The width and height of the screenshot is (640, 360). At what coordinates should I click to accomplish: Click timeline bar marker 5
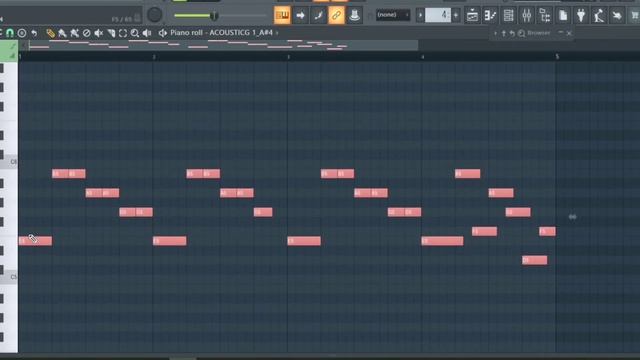click(x=557, y=57)
